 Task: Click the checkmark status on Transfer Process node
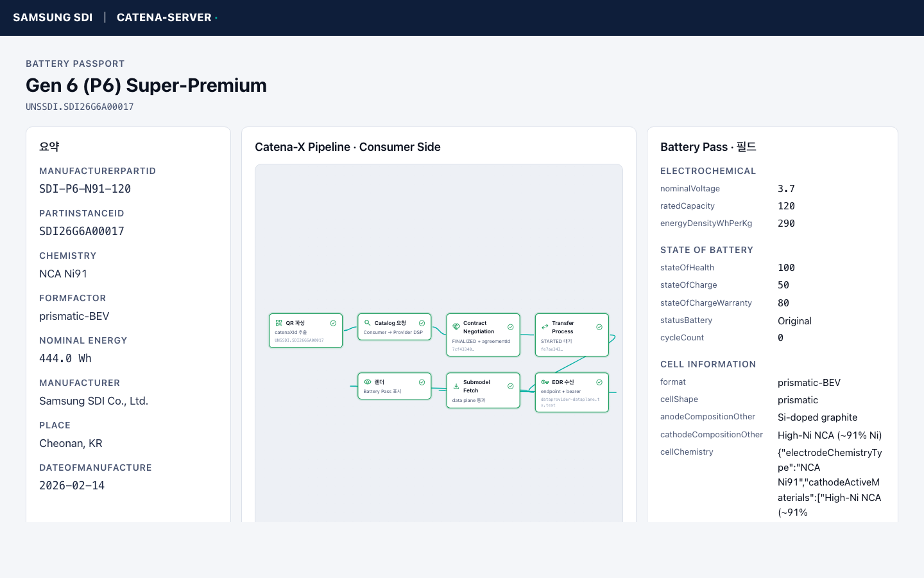(599, 327)
